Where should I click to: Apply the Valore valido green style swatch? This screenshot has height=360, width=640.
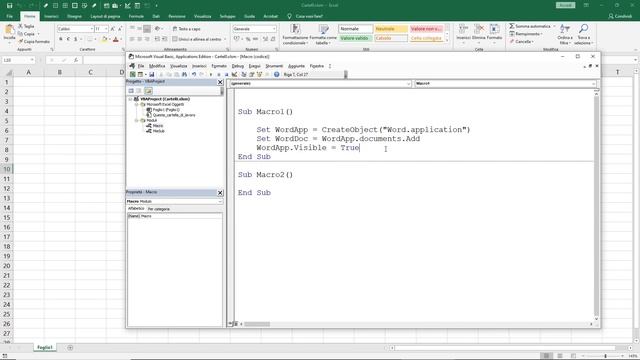click(x=355, y=38)
